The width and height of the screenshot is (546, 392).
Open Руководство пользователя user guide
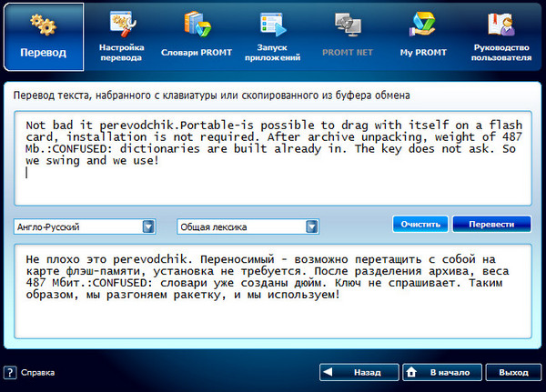[x=501, y=37]
